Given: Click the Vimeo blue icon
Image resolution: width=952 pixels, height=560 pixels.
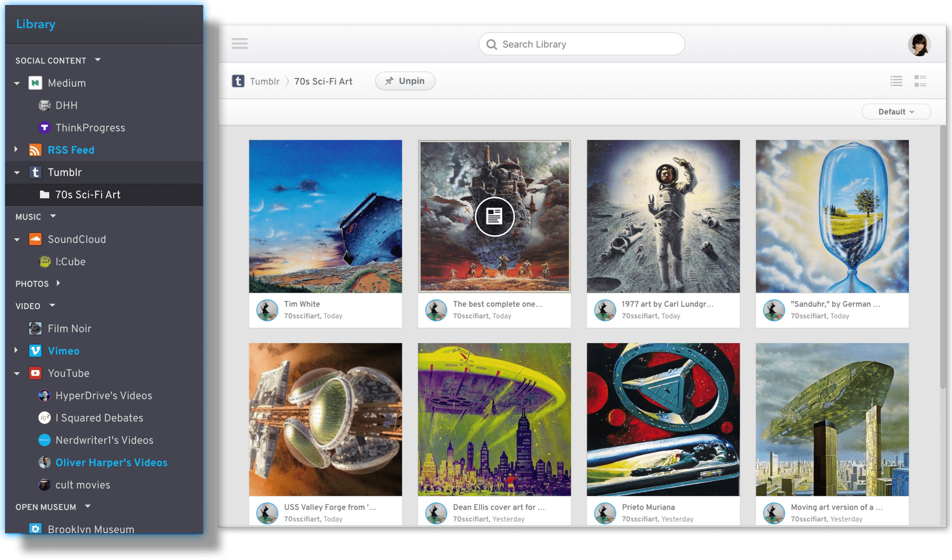Looking at the screenshot, I should click(35, 351).
